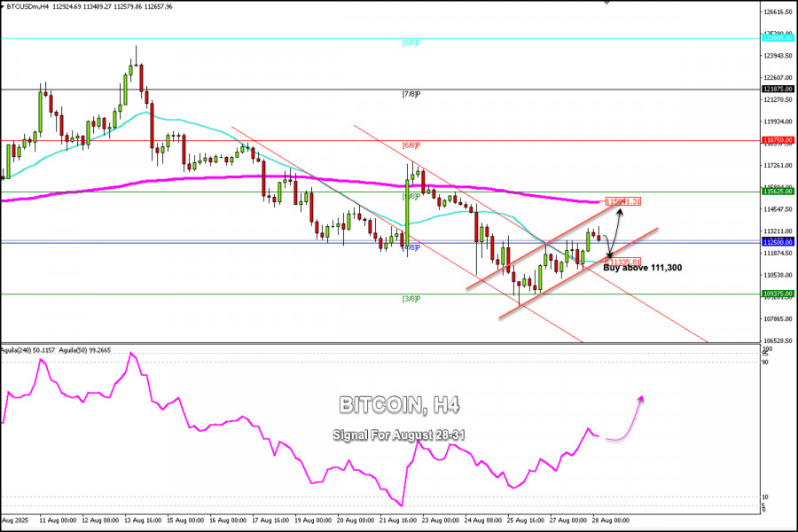The width and height of the screenshot is (798, 532).
Task: Click the Aug 2025 time label
Action: (15, 520)
